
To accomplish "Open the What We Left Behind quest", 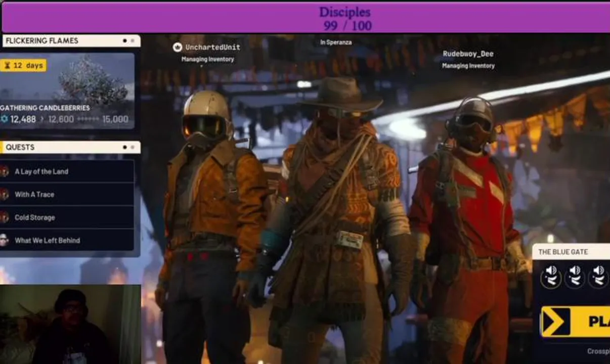I will tap(67, 240).
